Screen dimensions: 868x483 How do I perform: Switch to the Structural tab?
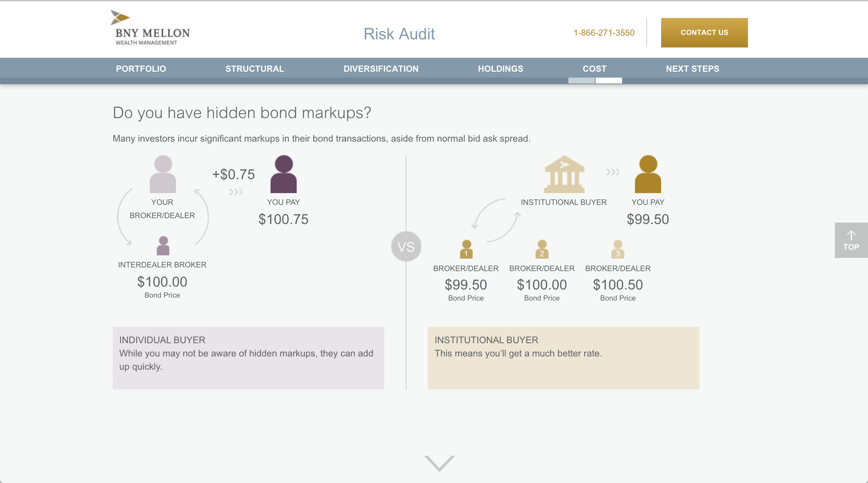tap(255, 69)
